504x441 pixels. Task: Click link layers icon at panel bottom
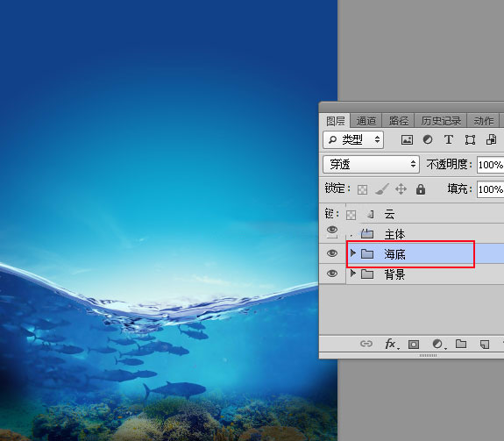pyautogui.click(x=366, y=344)
